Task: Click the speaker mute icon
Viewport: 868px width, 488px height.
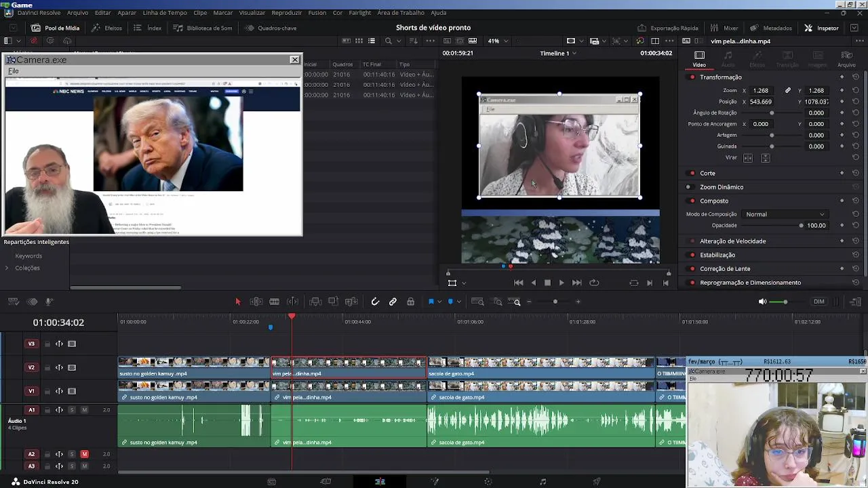Action: point(762,302)
